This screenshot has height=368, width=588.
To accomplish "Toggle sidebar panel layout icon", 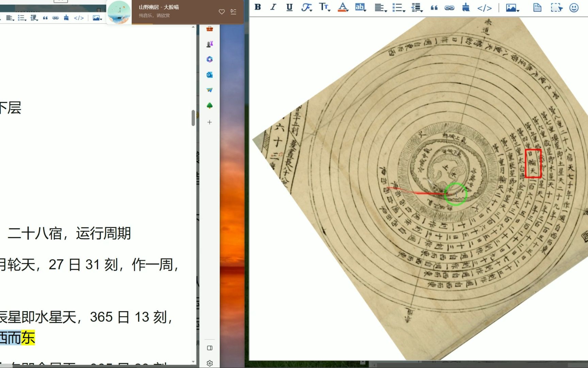I will pyautogui.click(x=210, y=348).
